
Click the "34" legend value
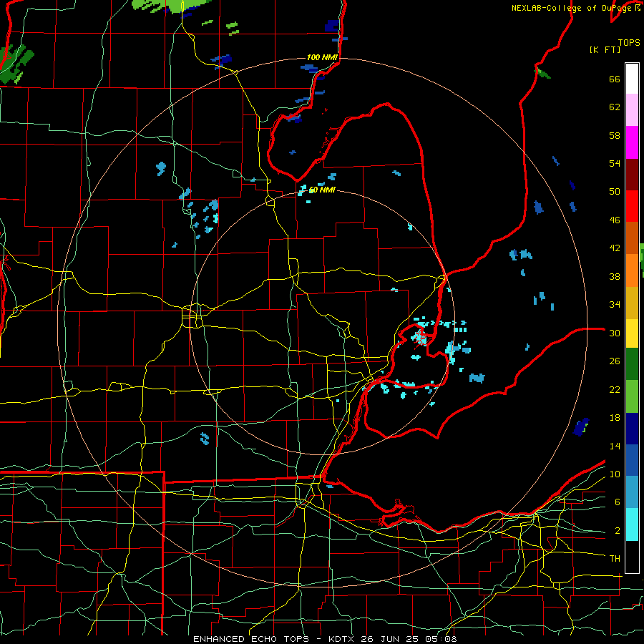click(x=615, y=305)
